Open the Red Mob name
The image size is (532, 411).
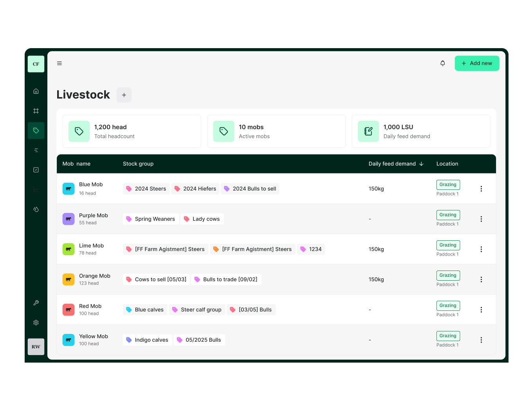coord(90,306)
